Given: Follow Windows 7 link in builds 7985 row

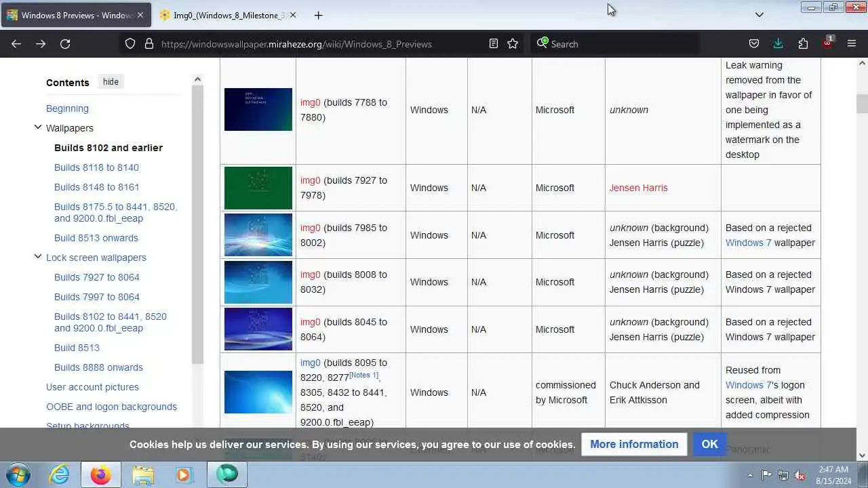Looking at the screenshot, I should point(748,243).
